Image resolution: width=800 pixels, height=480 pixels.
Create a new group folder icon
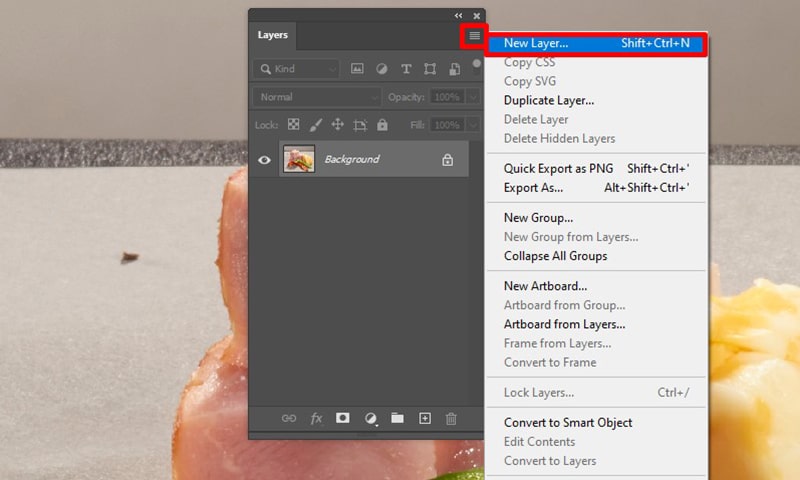pos(397,418)
